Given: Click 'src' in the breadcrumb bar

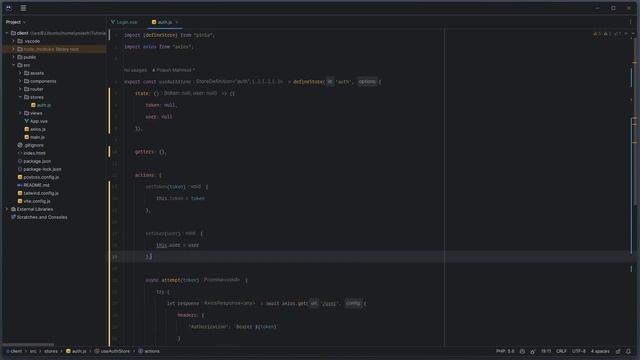Looking at the screenshot, I should [33, 351].
